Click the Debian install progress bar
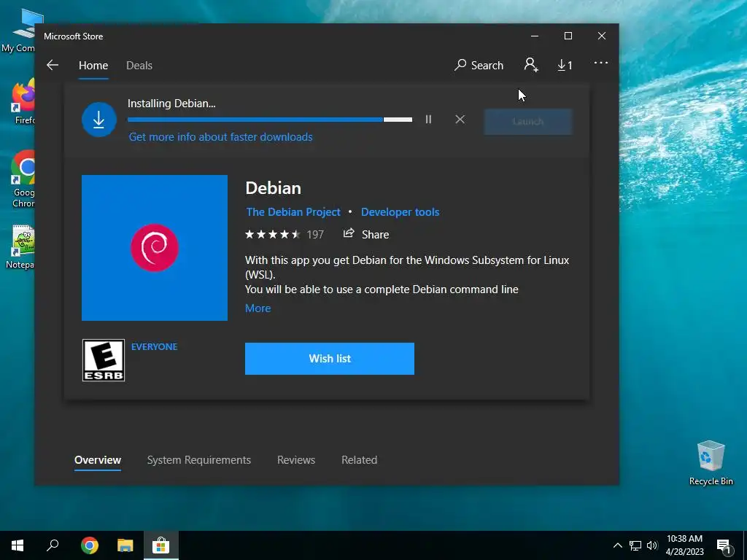The height and width of the screenshot is (560, 747). (270, 120)
